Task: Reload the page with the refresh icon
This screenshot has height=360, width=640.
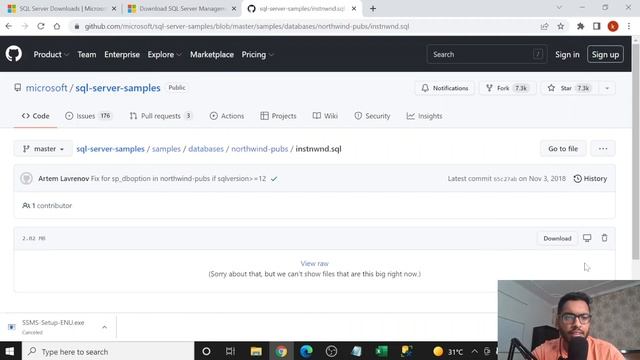Action: (x=41, y=26)
